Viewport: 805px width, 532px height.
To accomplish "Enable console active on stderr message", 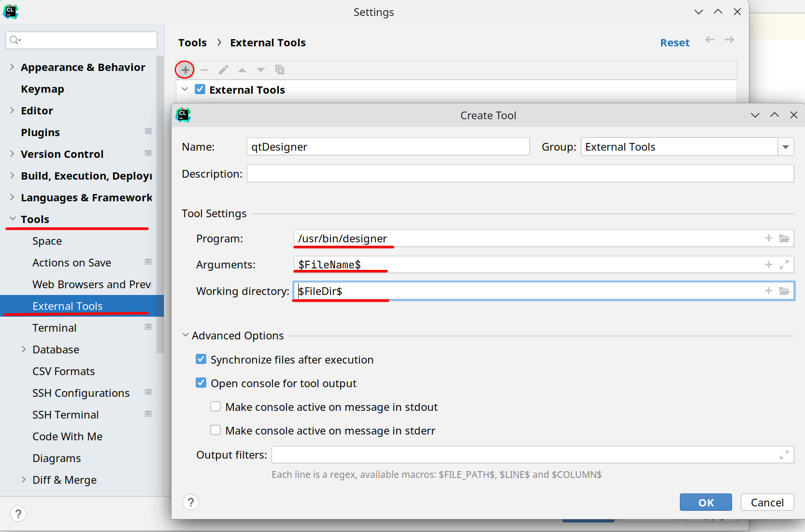I will 216,430.
